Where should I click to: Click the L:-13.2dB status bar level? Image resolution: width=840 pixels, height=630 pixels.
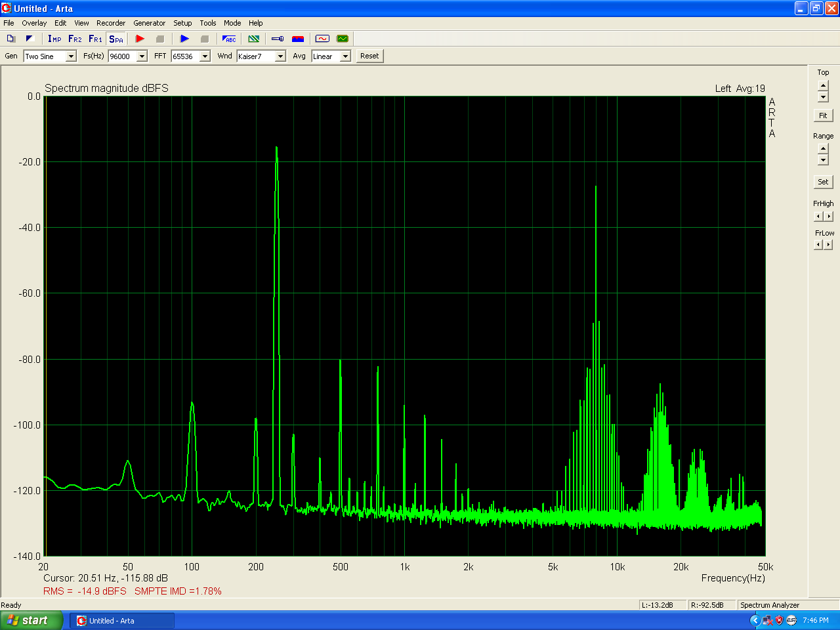click(x=663, y=605)
